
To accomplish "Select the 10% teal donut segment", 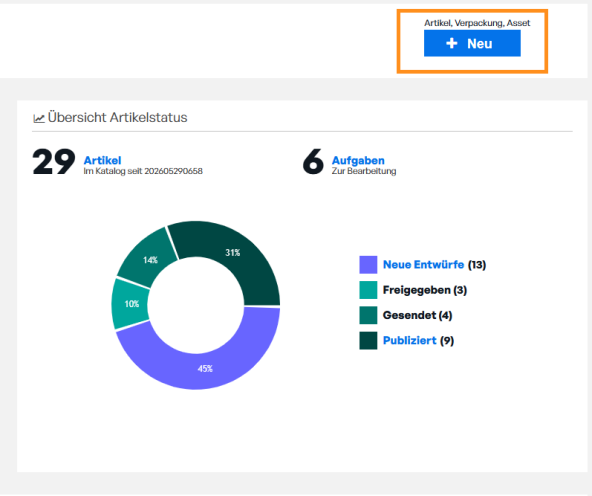I will [131, 304].
